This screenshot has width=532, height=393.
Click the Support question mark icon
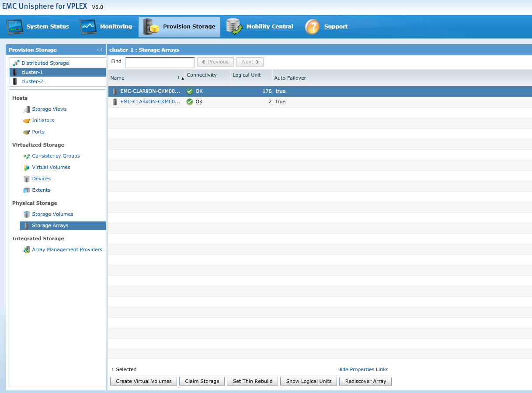point(312,27)
